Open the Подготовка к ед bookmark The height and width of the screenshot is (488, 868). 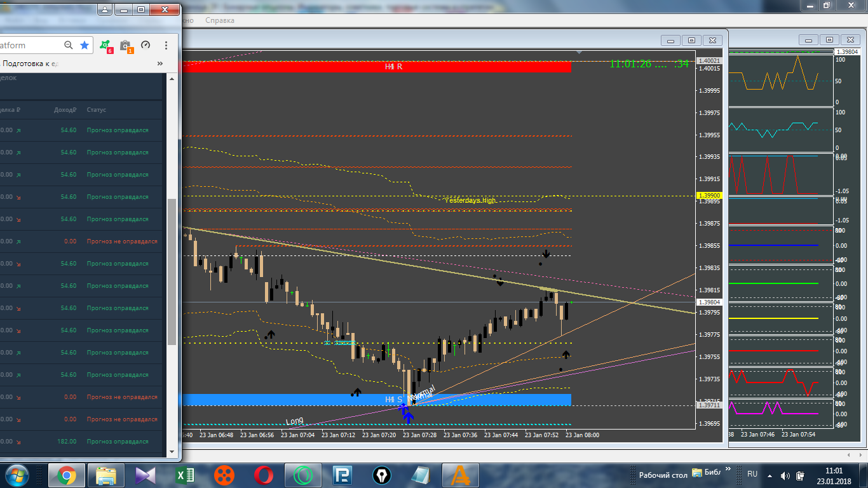(x=31, y=64)
